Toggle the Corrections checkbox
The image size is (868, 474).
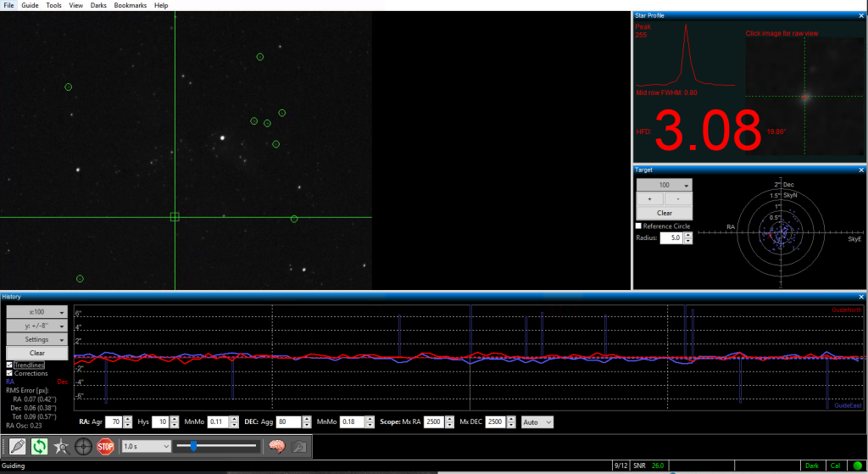pos(9,373)
